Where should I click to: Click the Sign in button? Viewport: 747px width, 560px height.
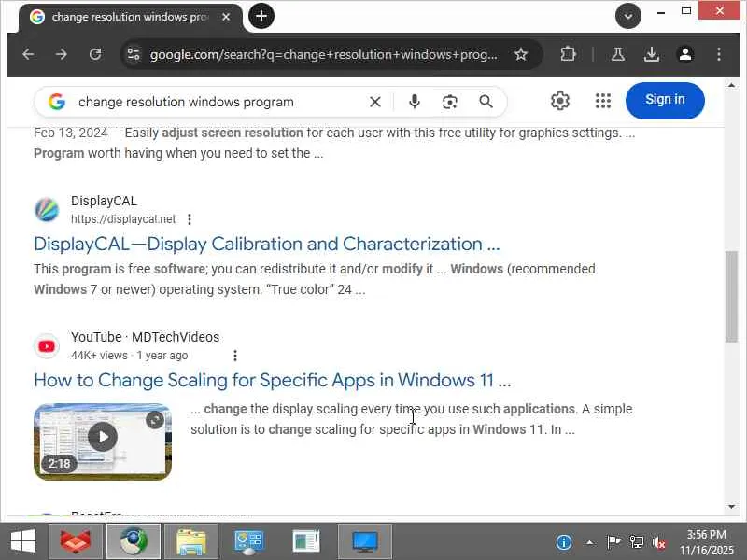pyautogui.click(x=665, y=101)
